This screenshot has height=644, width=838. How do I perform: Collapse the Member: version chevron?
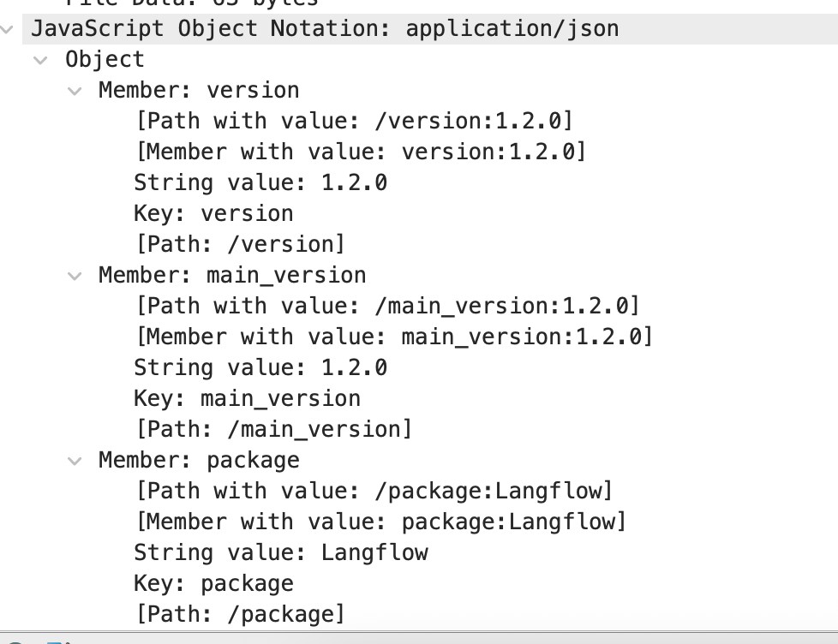click(x=75, y=91)
